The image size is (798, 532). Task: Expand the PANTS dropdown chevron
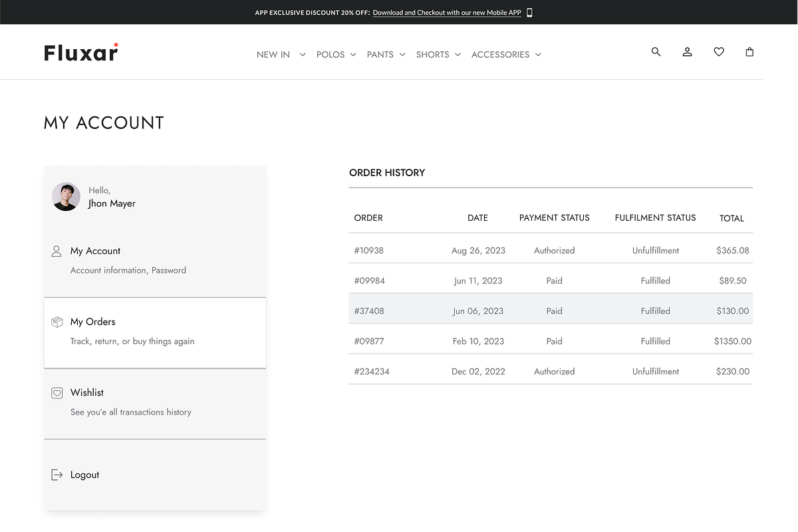[x=402, y=55]
